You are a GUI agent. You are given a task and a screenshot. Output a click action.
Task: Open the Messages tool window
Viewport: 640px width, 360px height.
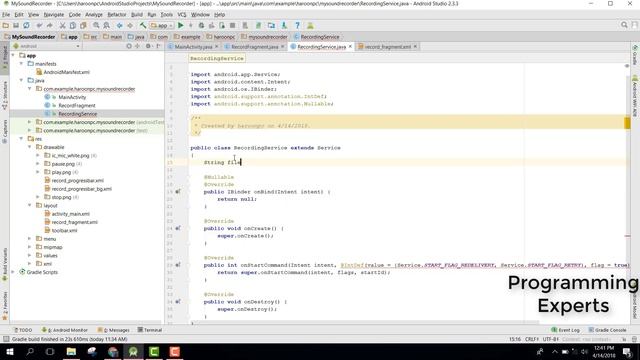coord(113,330)
